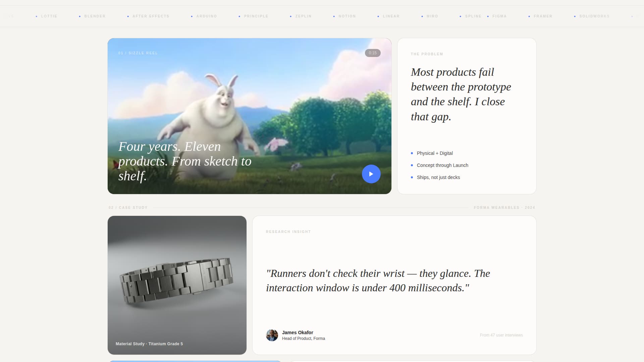Click the 0:15 duration badge
This screenshot has height=362, width=644.
point(373,53)
